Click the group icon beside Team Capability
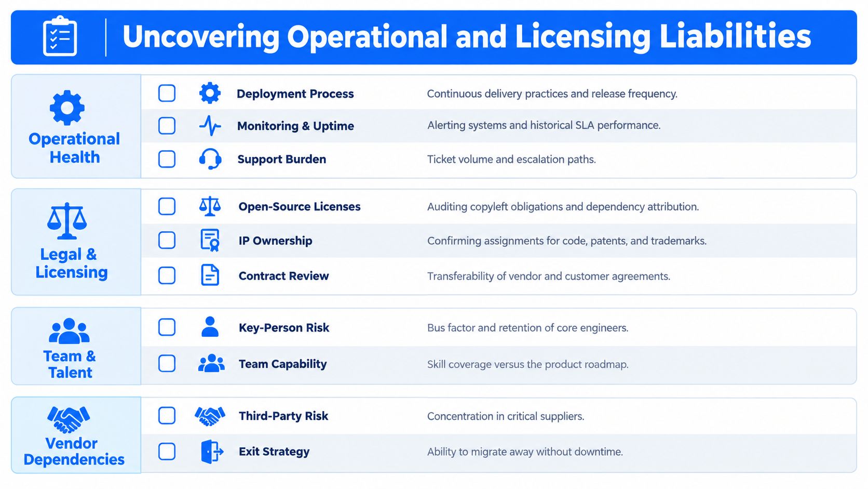Screen dimensions: 868x489 [211, 363]
